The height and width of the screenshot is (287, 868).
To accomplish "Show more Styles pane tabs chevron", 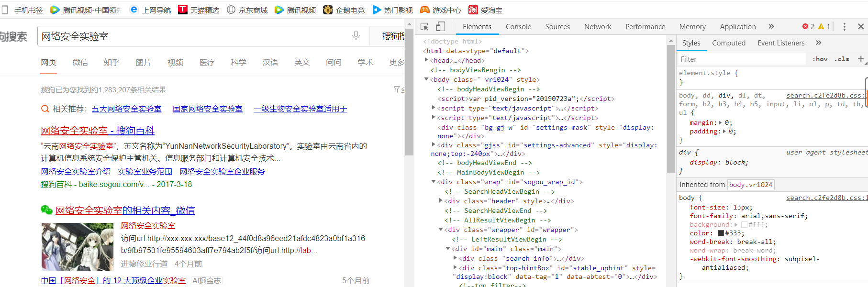I will point(818,43).
